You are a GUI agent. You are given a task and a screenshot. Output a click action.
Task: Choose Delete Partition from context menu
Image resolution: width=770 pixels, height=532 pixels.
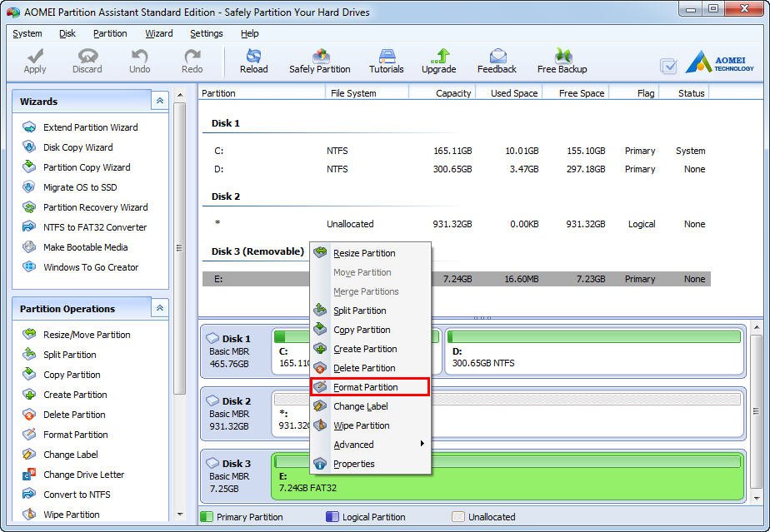pos(370,368)
